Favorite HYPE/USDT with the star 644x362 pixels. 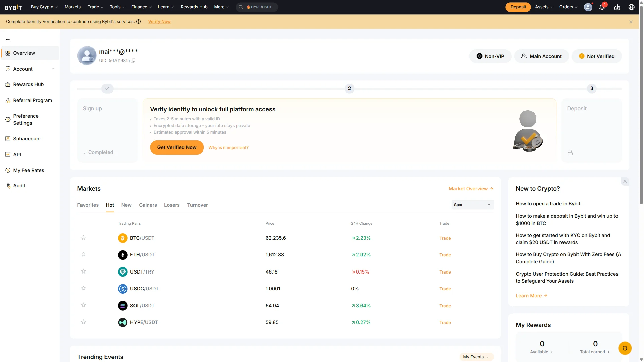[x=84, y=322]
